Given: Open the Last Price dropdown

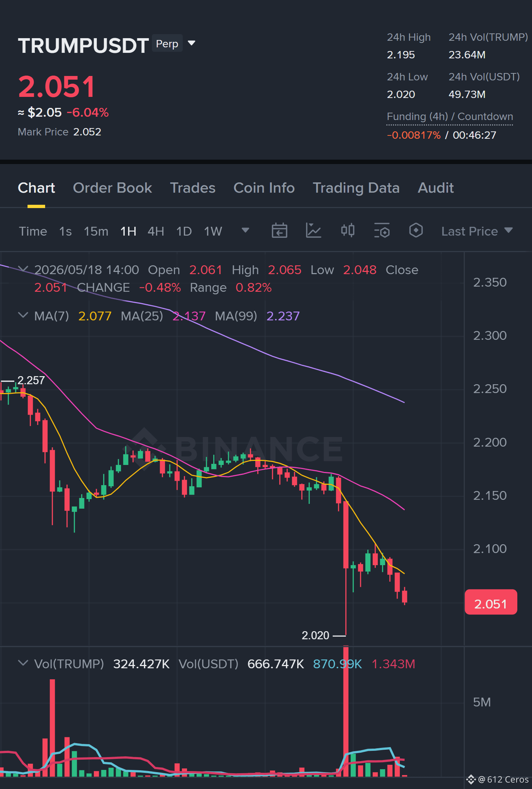Looking at the screenshot, I should tap(477, 231).
